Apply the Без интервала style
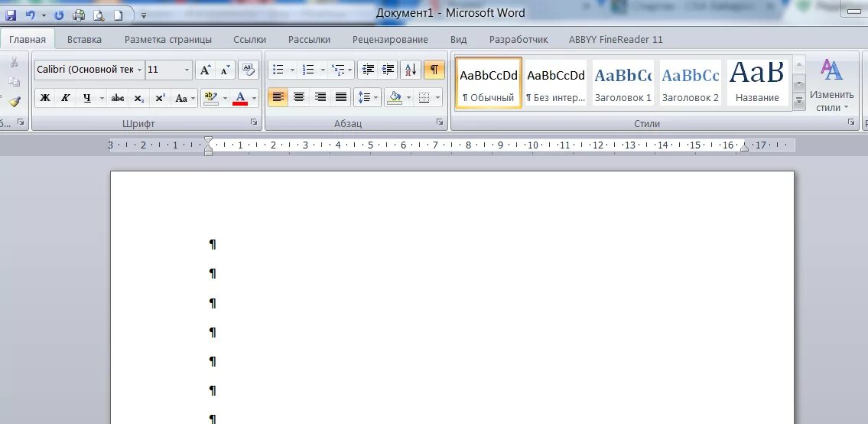The height and width of the screenshot is (424, 868). (x=555, y=83)
